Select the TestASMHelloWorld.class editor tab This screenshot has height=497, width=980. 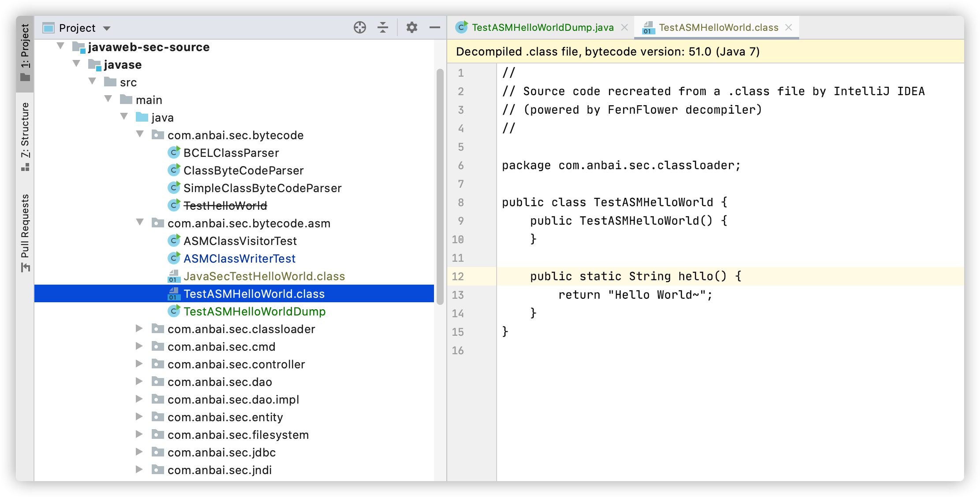(718, 28)
